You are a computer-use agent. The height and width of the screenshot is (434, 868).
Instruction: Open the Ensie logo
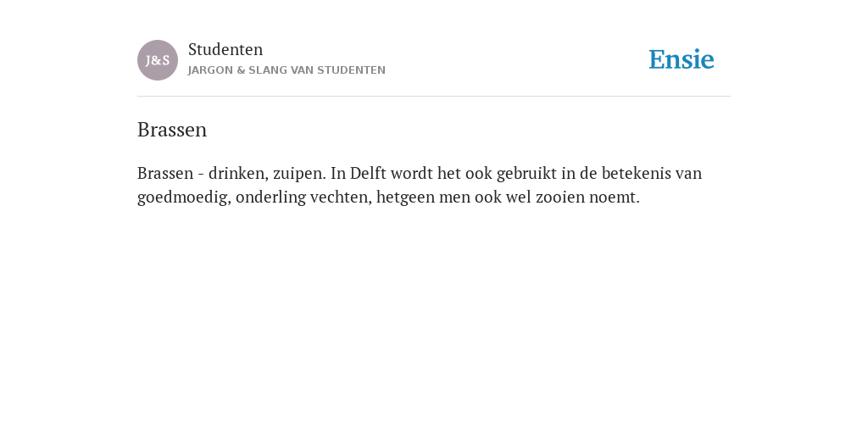point(682,59)
